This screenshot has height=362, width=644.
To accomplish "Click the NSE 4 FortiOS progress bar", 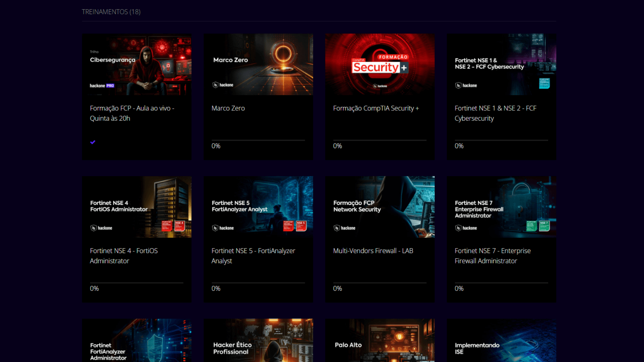I will (x=137, y=283).
